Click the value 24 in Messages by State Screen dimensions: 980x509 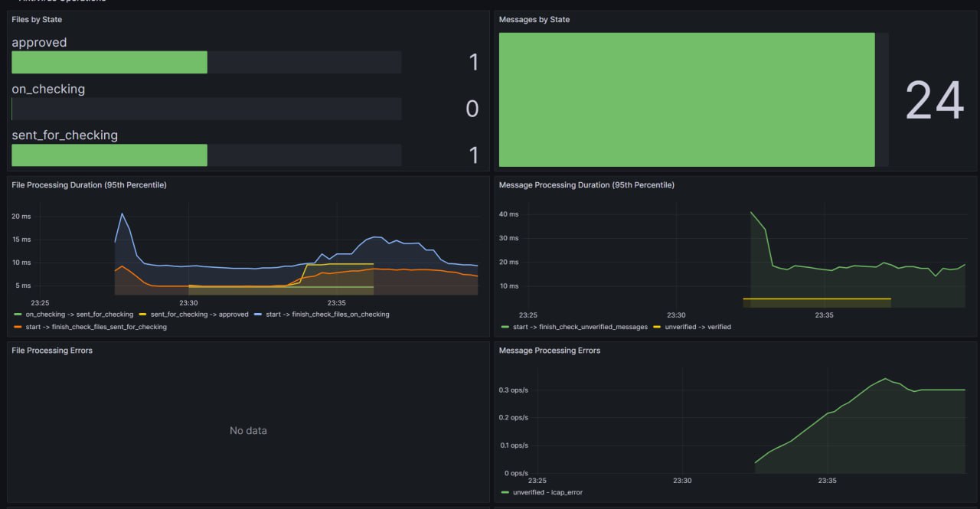934,100
